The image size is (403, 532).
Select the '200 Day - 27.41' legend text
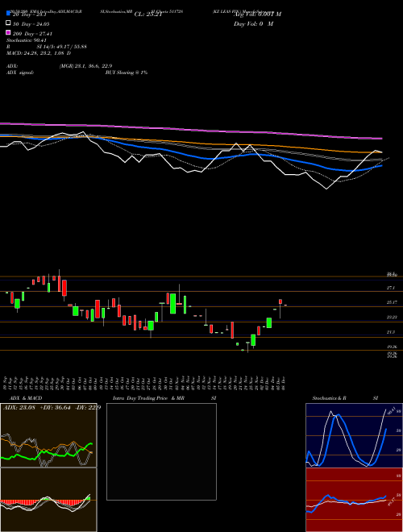click(x=32, y=34)
